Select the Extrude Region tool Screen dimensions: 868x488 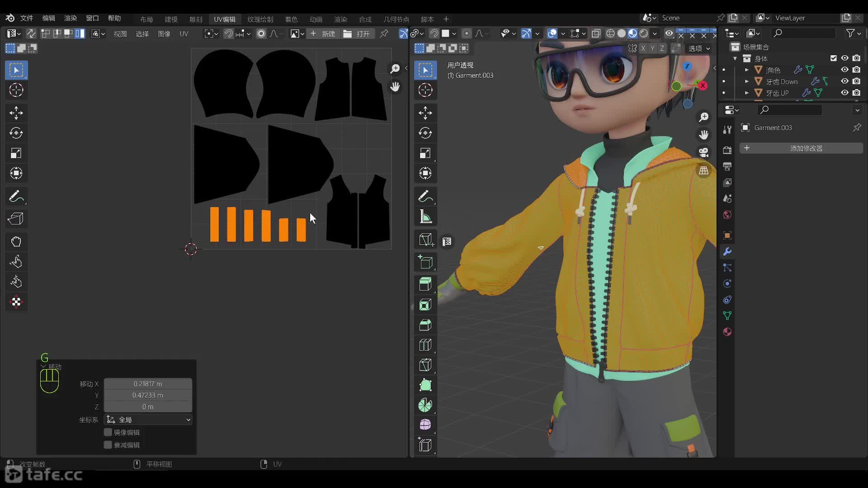click(x=425, y=284)
